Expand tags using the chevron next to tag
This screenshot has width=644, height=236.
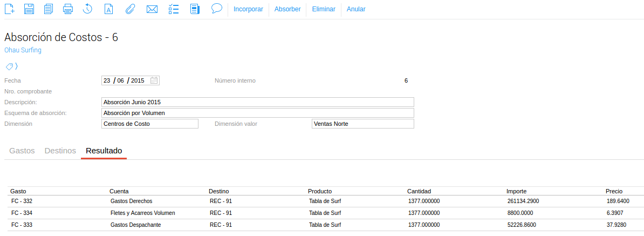pyautogui.click(x=16, y=66)
